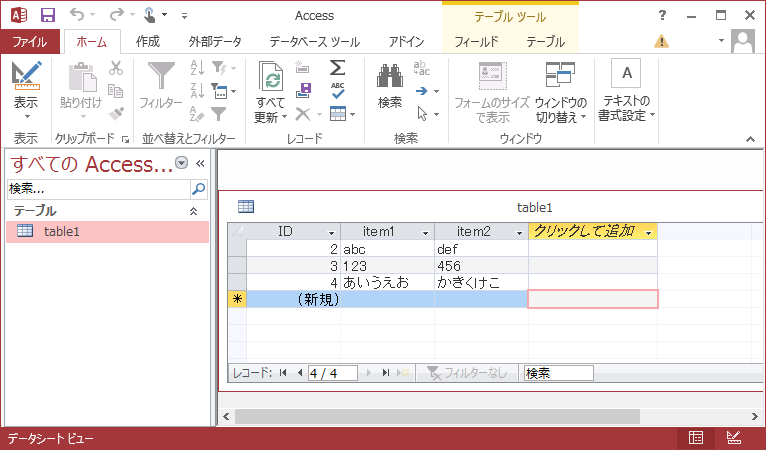Toggle the navigation pane collapse chevron
766x450 pixels.
click(x=199, y=163)
